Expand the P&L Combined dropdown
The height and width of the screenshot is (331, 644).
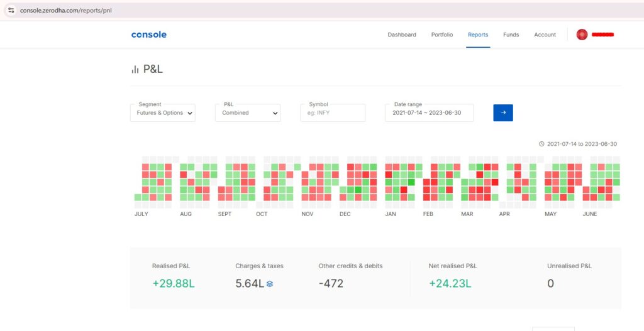[247, 113]
